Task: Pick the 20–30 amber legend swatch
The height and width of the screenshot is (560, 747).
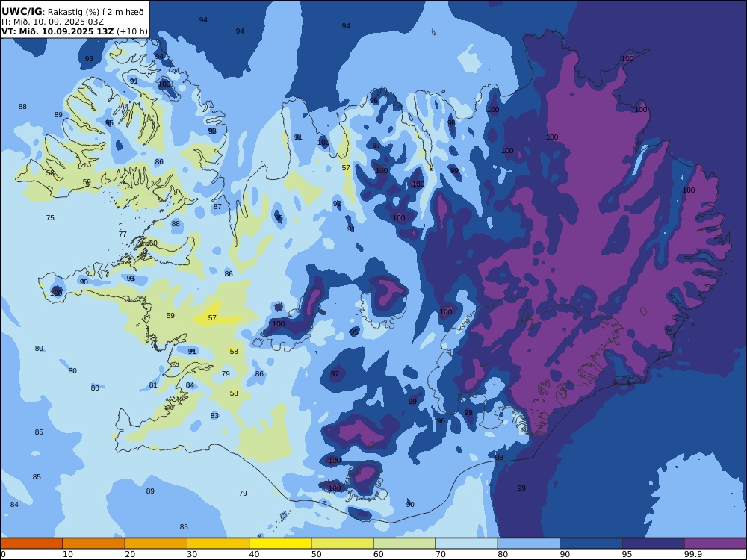Action: tap(156, 544)
